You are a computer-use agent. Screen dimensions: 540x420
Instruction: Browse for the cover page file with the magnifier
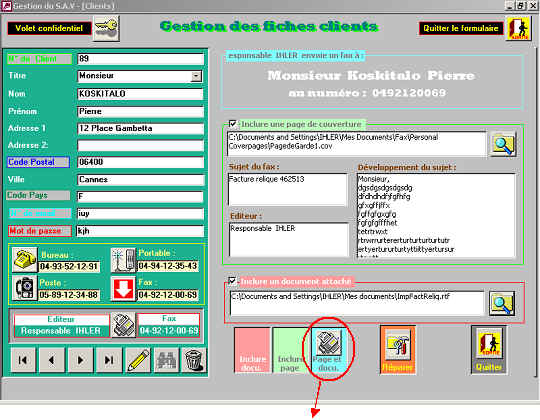(x=503, y=144)
